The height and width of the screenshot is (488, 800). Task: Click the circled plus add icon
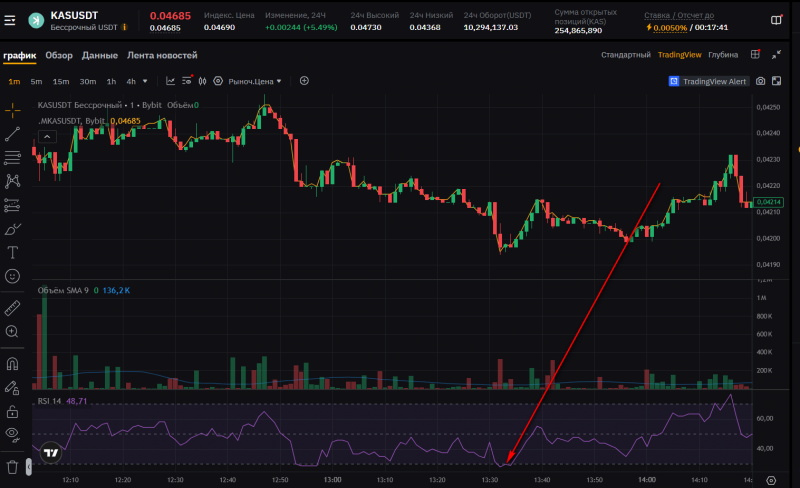pos(304,81)
